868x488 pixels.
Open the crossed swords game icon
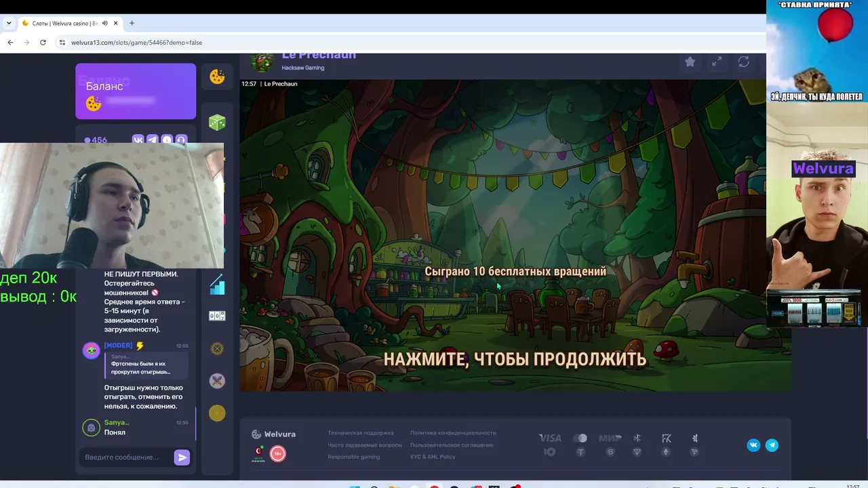[217, 381]
